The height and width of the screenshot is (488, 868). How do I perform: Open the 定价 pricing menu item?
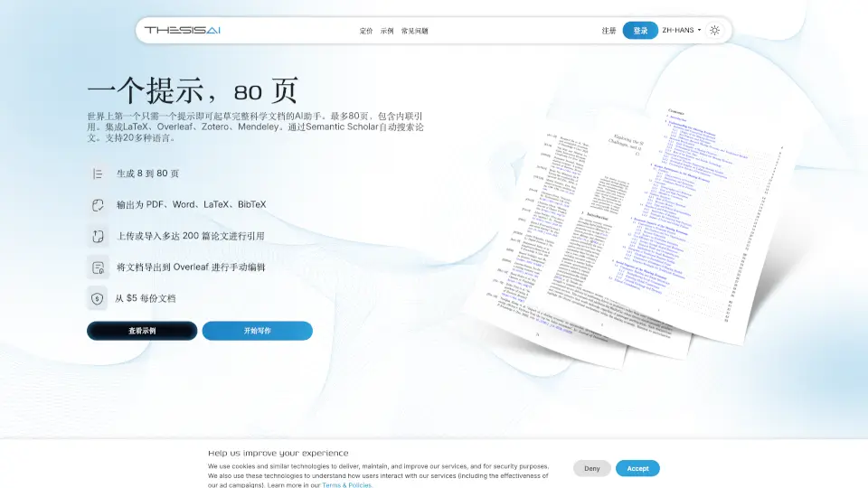pyautogui.click(x=366, y=31)
